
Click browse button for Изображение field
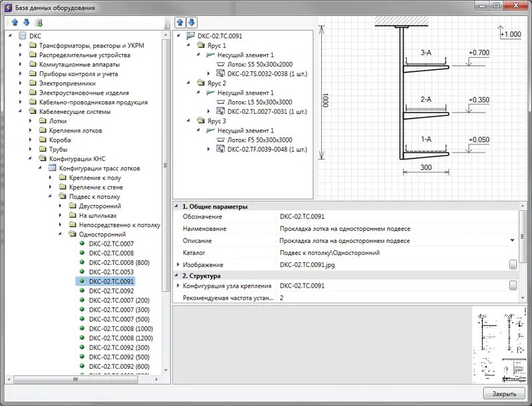pos(513,265)
